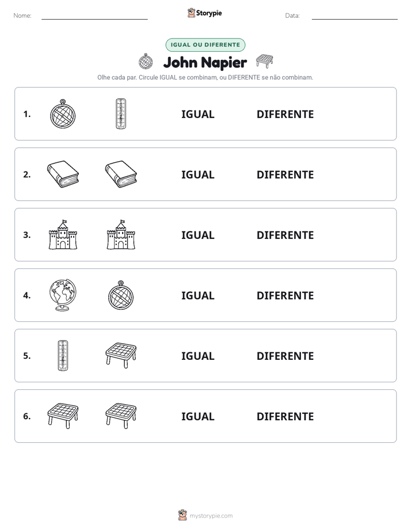The image size is (411, 532).
Task: Choose DIFERENTE for question 4
Action: pos(285,295)
